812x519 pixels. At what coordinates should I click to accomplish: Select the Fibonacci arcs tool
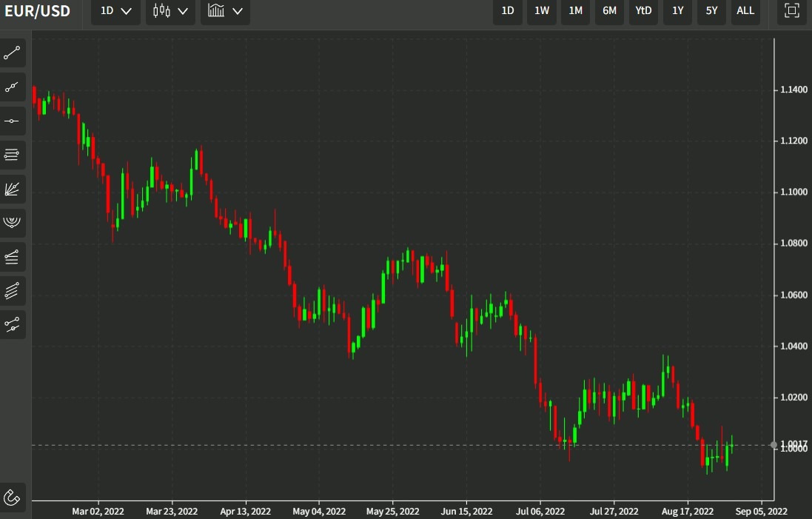click(x=12, y=223)
